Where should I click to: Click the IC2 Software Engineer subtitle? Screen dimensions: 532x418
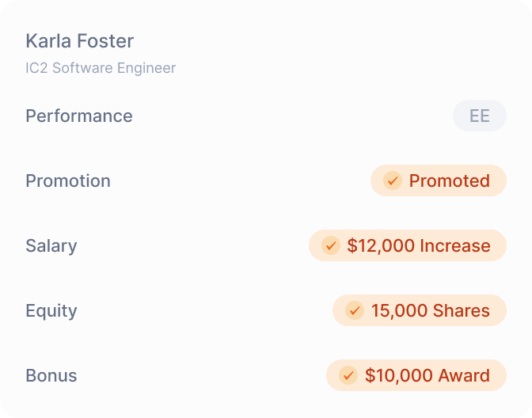[x=101, y=68]
